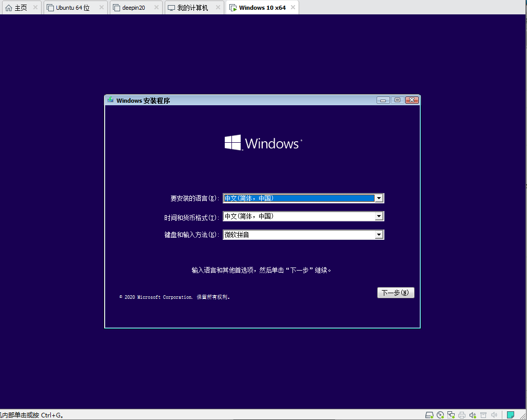Click the 时间和货币格式(T) label
This screenshot has width=527, height=420.
(x=191, y=218)
